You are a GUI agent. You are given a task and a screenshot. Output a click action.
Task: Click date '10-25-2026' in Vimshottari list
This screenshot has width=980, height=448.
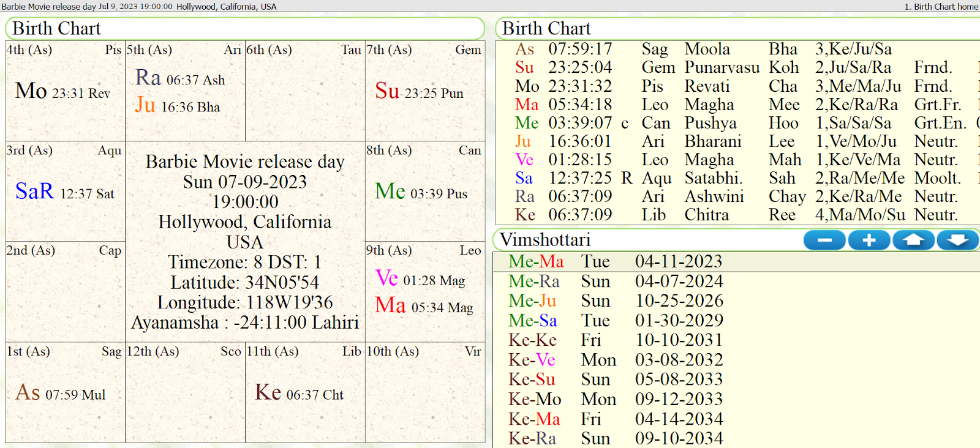(x=679, y=301)
